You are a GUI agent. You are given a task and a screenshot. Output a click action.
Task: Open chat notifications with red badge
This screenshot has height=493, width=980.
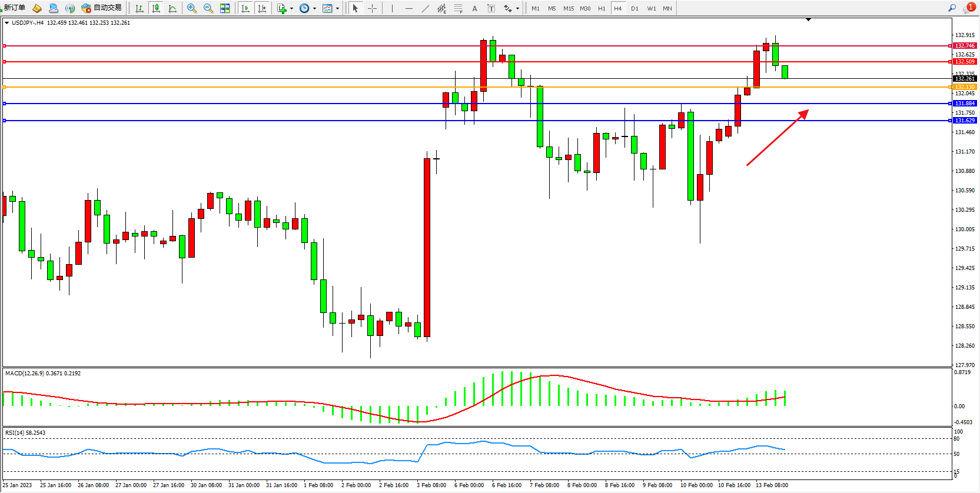tap(968, 8)
